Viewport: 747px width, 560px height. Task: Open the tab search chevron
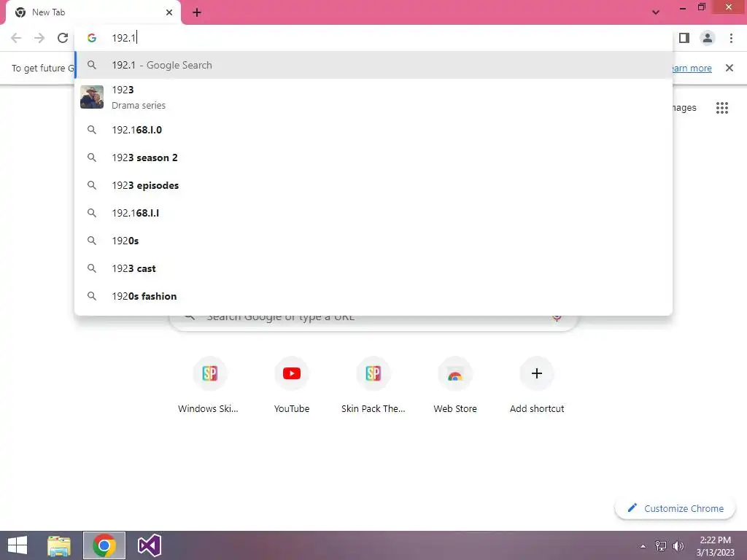tap(656, 12)
